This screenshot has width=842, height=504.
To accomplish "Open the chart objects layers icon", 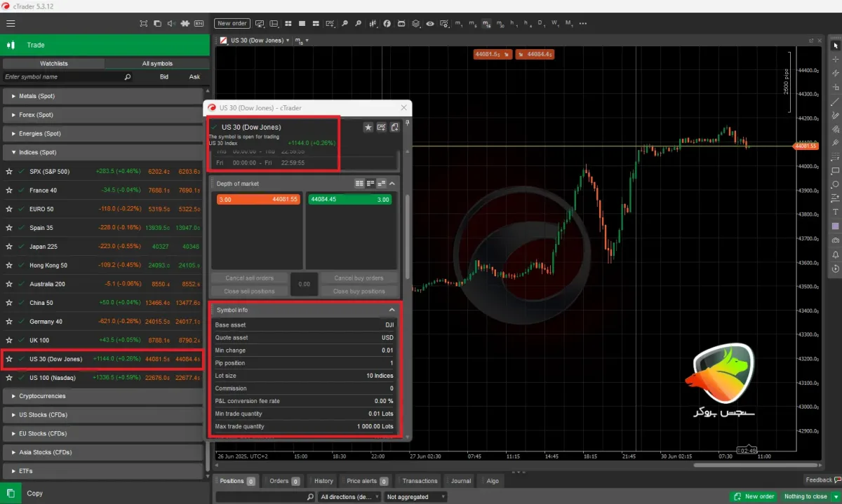I will click(415, 23).
